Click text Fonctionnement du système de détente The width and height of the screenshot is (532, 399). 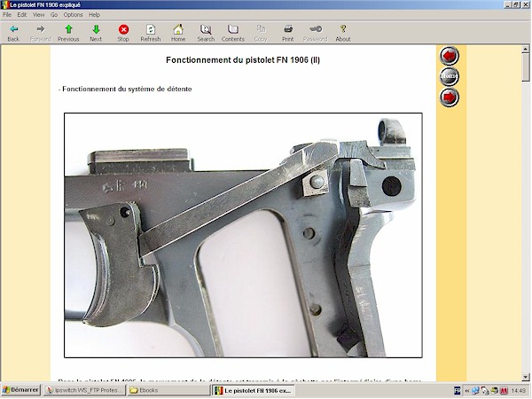point(127,89)
